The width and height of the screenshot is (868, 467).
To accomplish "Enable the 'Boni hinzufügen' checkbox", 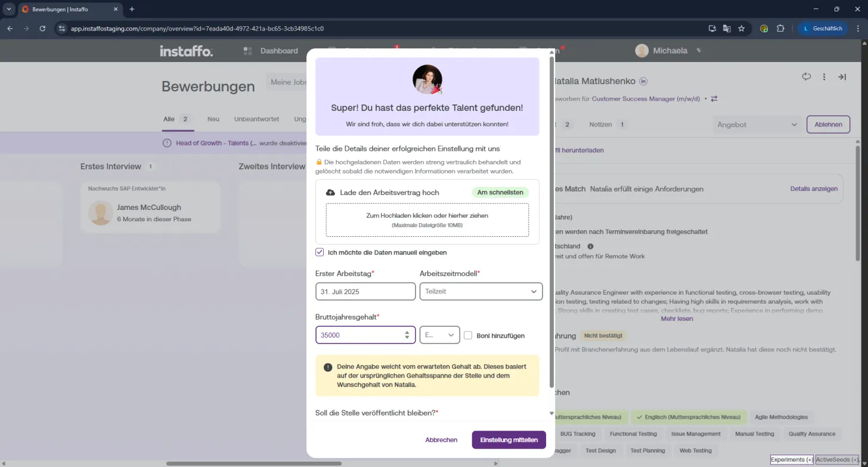I will (468, 335).
